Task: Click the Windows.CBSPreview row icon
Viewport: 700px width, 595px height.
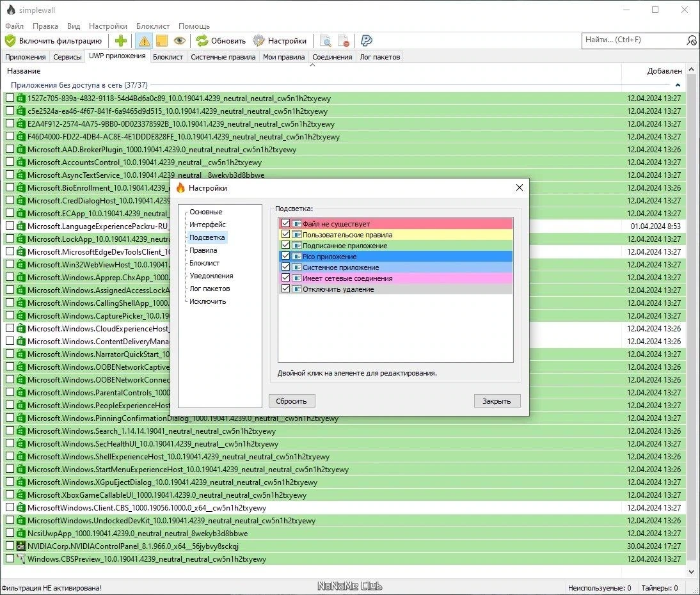Action: pos(20,559)
